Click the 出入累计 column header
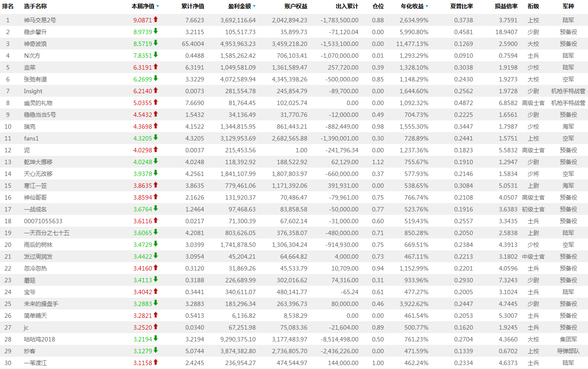 coord(347,7)
